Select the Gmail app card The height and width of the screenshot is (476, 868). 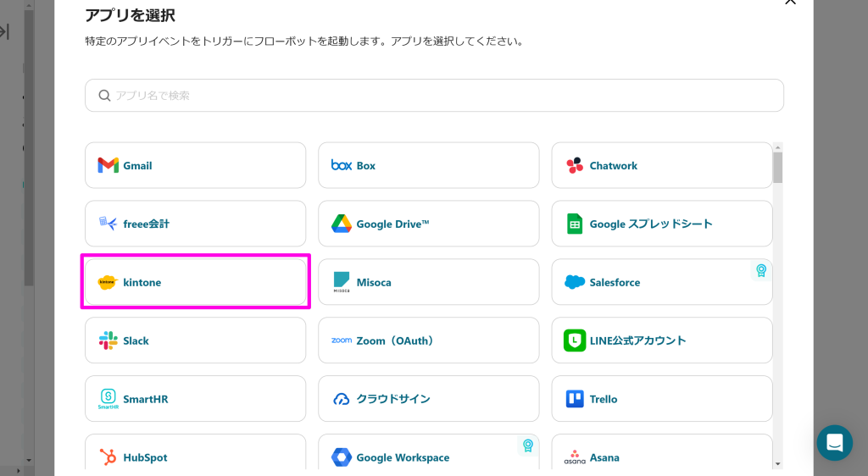(196, 165)
